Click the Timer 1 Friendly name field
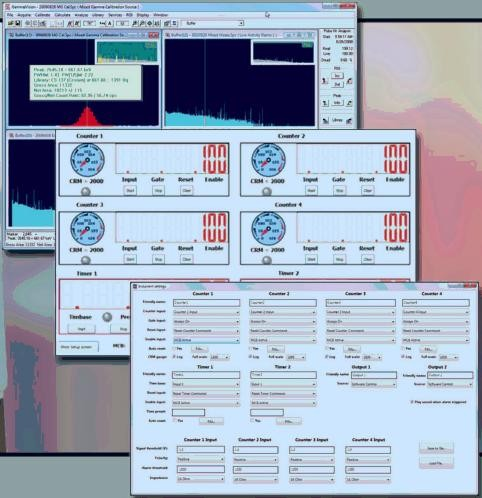 click(x=206, y=375)
